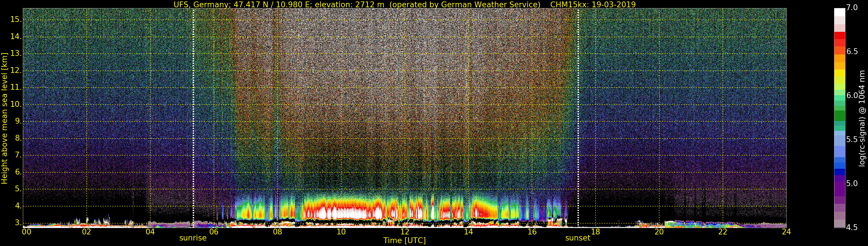Viewport: 868px width, 246px height.
Task: Click the '10.' height tick label
Action: click(x=16, y=104)
